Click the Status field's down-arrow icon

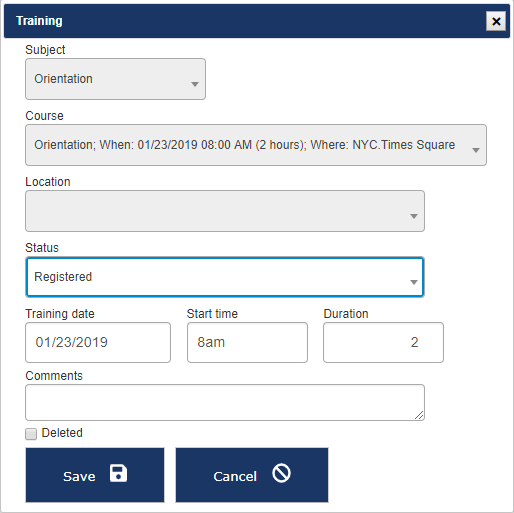tap(414, 282)
